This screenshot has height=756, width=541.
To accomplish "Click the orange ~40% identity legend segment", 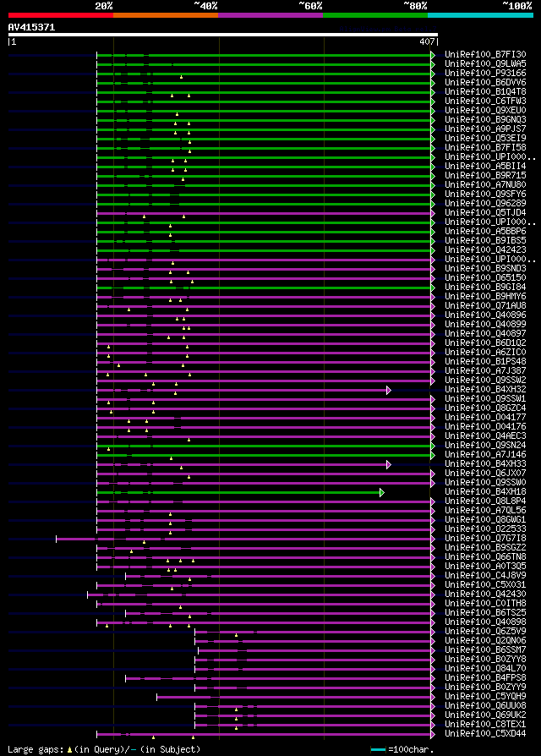I will point(166,15).
